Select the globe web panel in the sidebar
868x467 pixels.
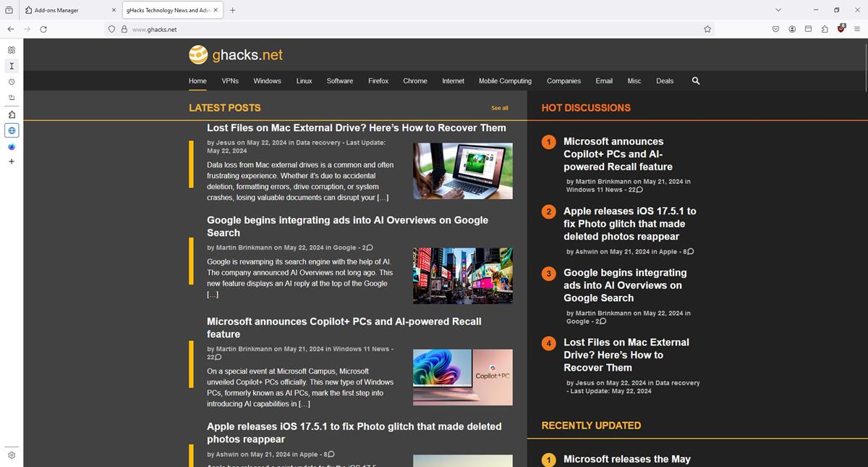[12, 130]
